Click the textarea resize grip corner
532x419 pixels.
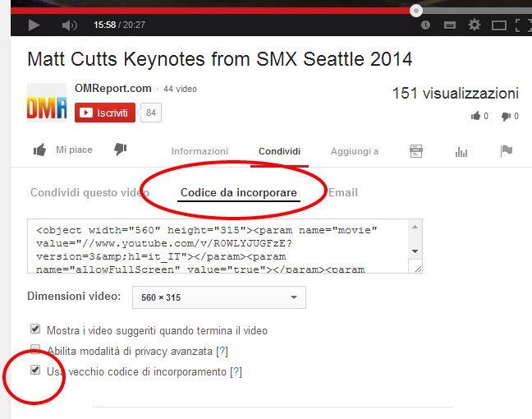coord(418,269)
